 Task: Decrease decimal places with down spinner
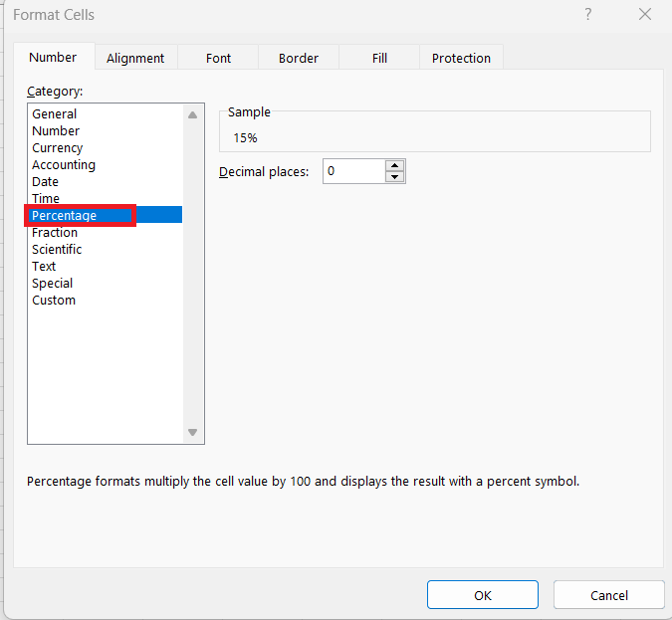[394, 176]
